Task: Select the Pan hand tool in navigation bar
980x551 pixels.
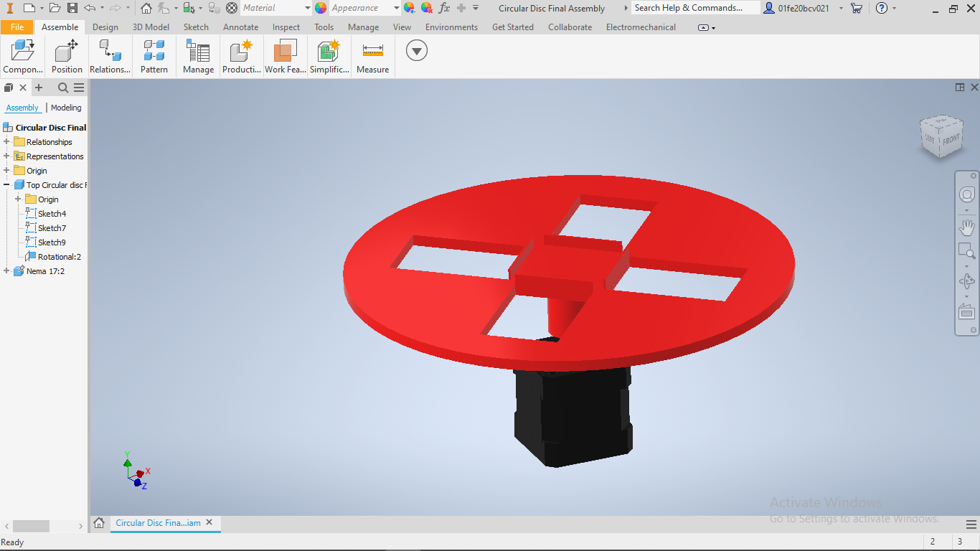Action: [x=967, y=228]
